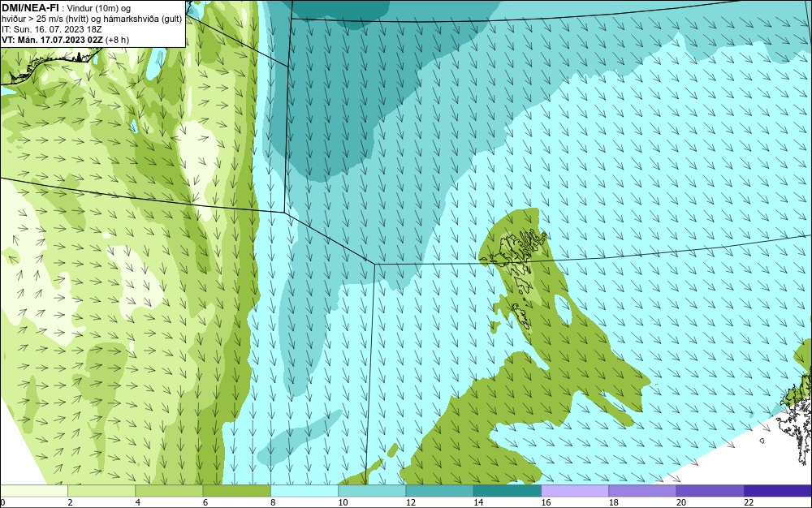Click the 14–16 m/s dark teal legend swatch
The image size is (812, 508).
coord(508,490)
